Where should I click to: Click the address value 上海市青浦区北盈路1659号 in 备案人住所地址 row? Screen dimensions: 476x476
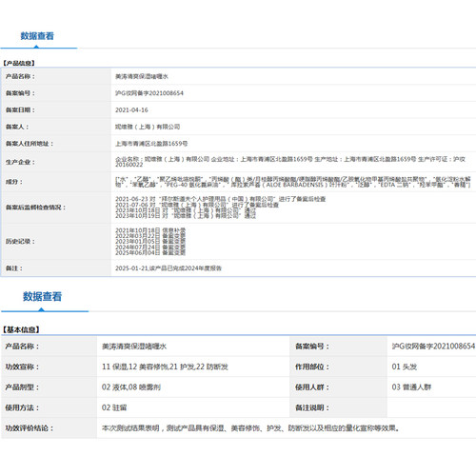point(151,144)
